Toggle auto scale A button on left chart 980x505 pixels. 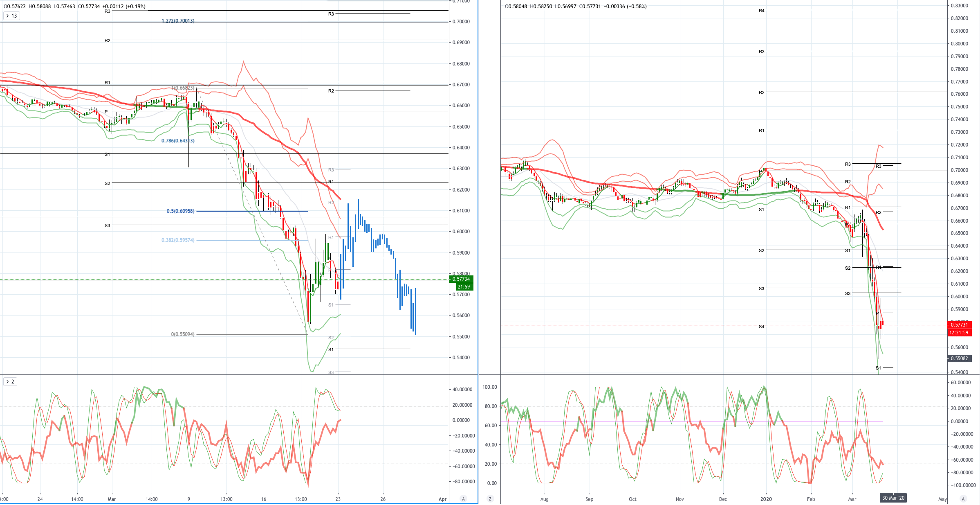coord(463,499)
